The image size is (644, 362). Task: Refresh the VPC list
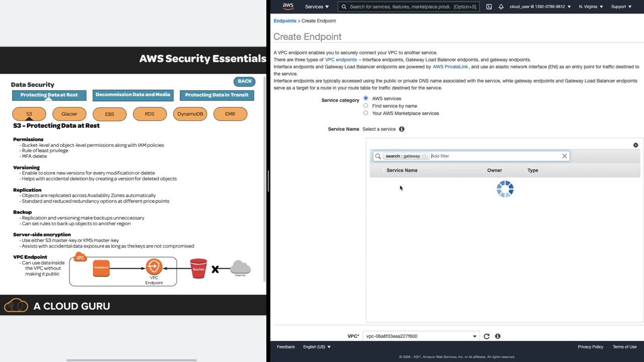(x=487, y=336)
